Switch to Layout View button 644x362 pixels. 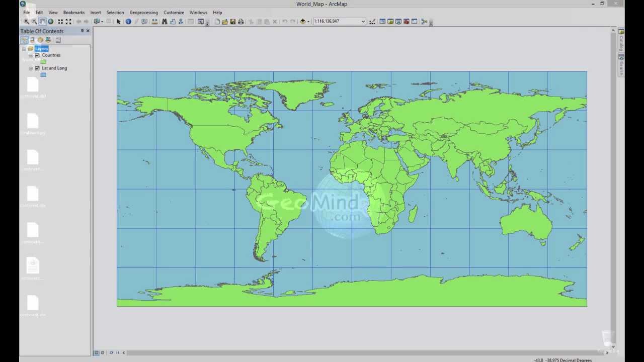[x=102, y=352]
